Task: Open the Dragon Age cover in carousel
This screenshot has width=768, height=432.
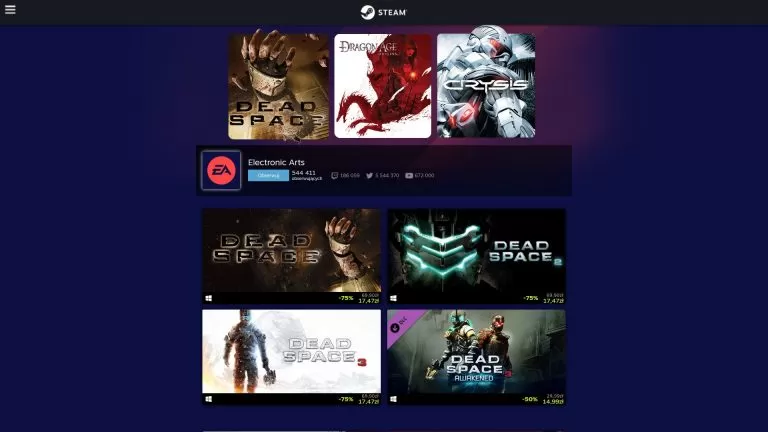Action: pyautogui.click(x=383, y=86)
